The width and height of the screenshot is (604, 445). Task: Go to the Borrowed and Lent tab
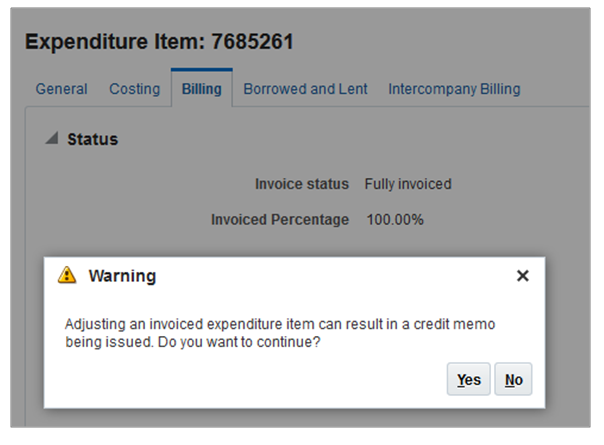(305, 89)
